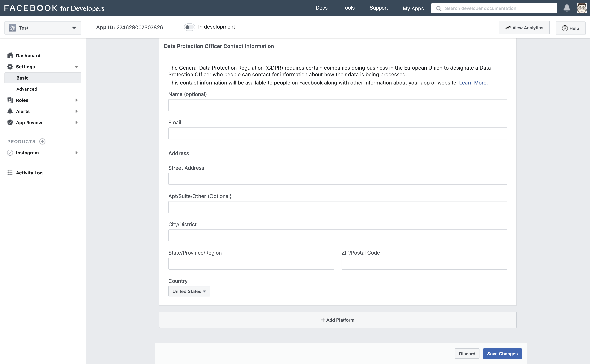Screen dimensions: 590x364
Task: Click the Settings gear icon
Action: (x=10, y=67)
